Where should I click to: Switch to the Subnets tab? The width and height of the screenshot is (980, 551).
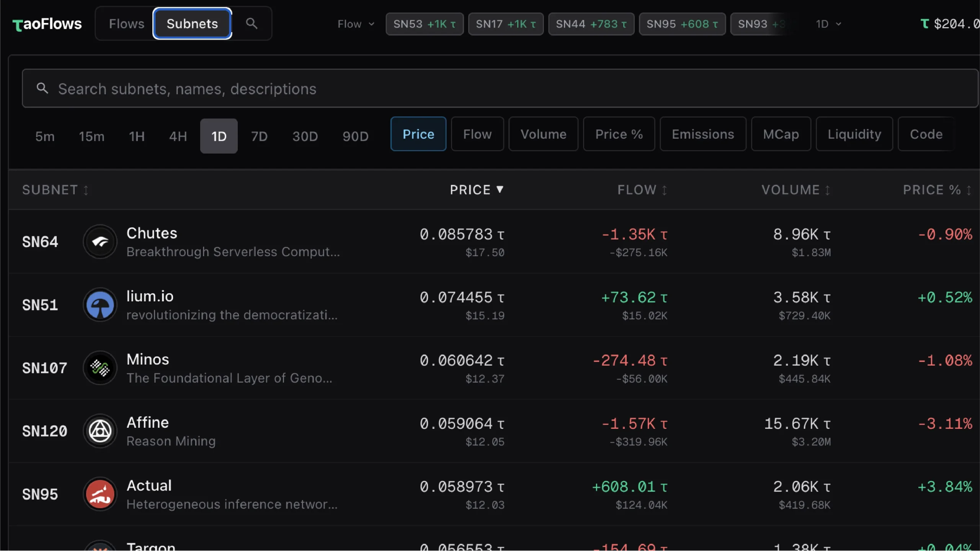click(192, 24)
